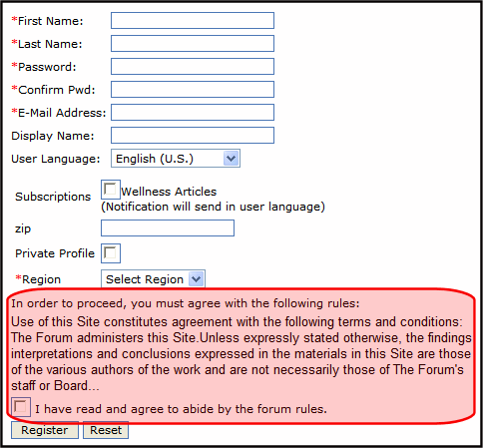
Task: Toggle the Private Profile checkbox
Action: (x=111, y=253)
